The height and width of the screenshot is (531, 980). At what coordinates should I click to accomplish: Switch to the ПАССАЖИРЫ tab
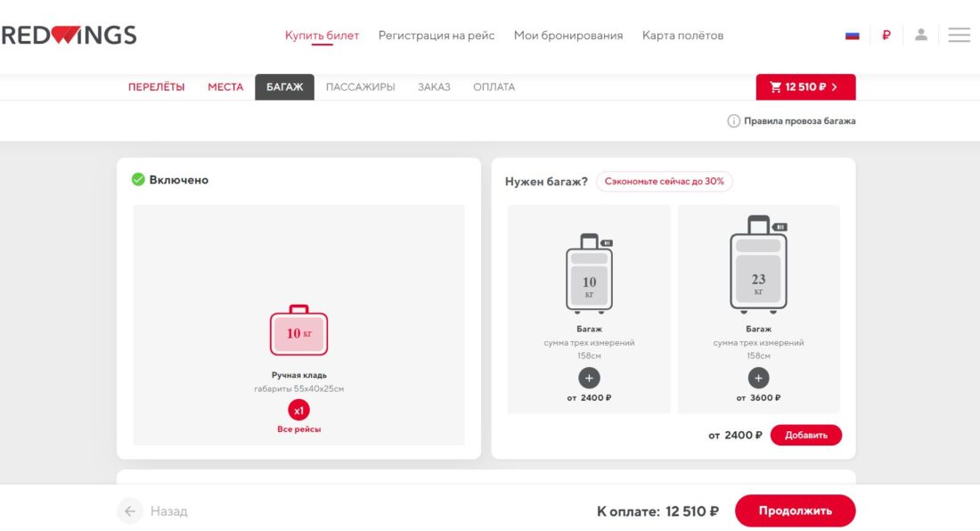(360, 86)
